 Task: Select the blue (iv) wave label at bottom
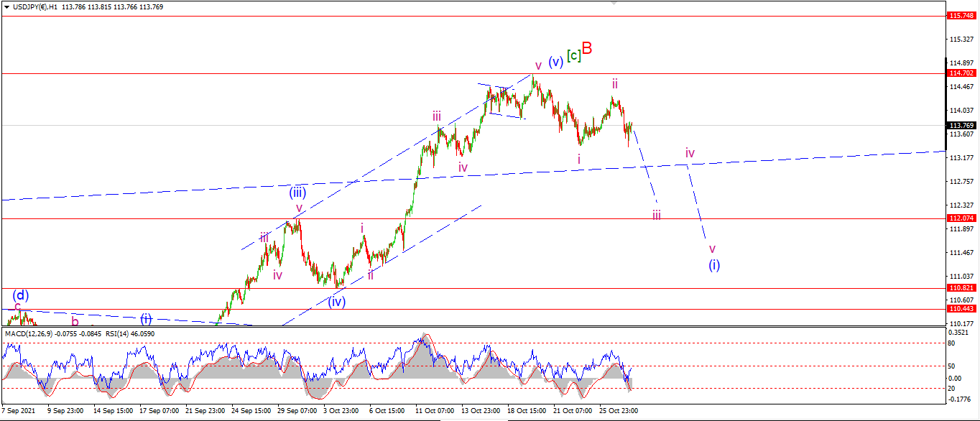tap(337, 302)
